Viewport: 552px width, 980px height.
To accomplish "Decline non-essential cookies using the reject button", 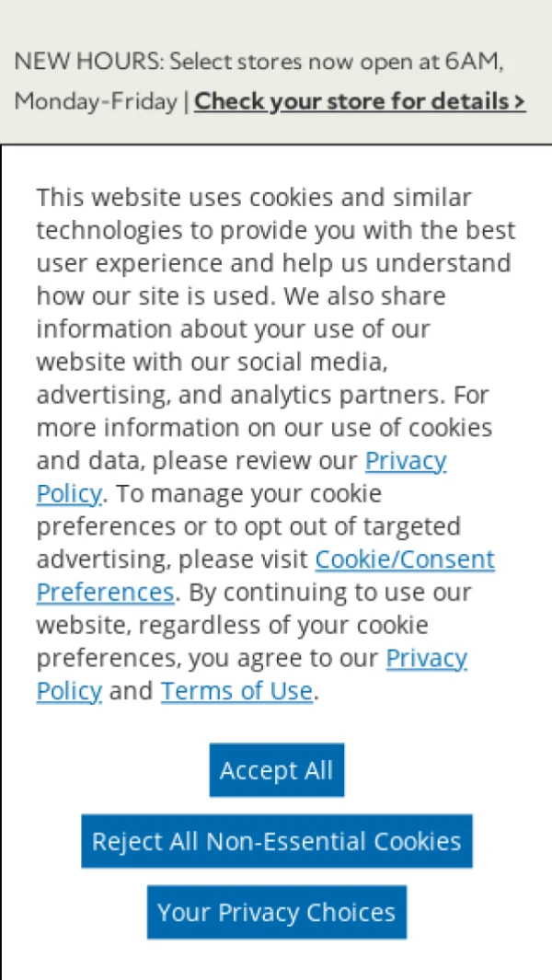I will 276,841.
